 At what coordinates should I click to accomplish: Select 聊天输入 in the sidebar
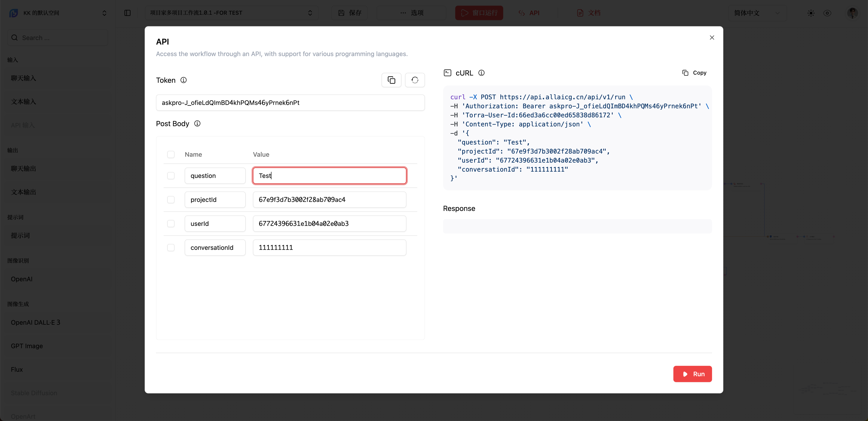(x=58, y=78)
